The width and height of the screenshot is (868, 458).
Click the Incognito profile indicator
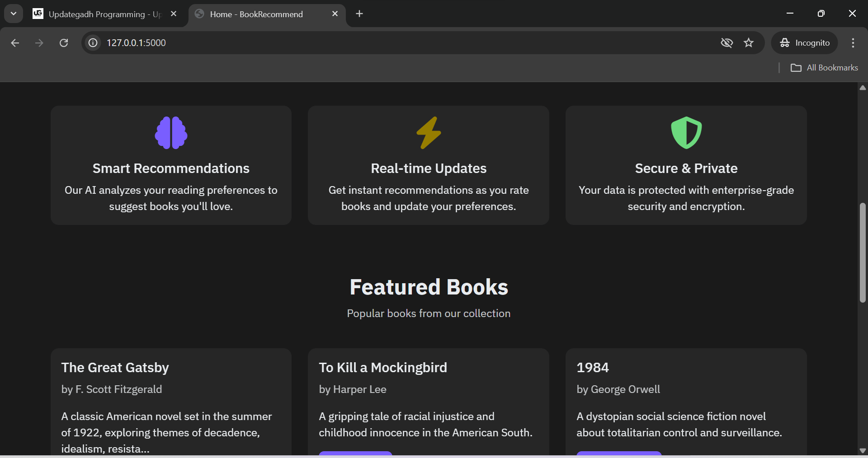pos(805,43)
